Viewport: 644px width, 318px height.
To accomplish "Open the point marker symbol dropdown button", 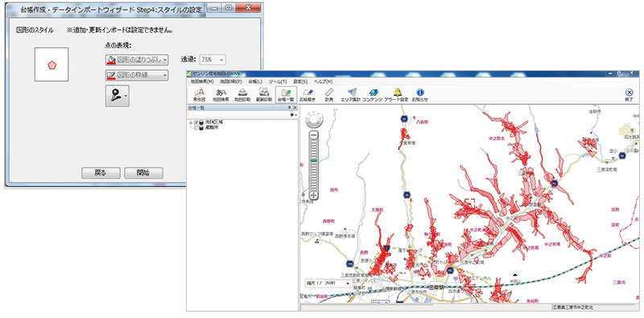I will point(118,97).
